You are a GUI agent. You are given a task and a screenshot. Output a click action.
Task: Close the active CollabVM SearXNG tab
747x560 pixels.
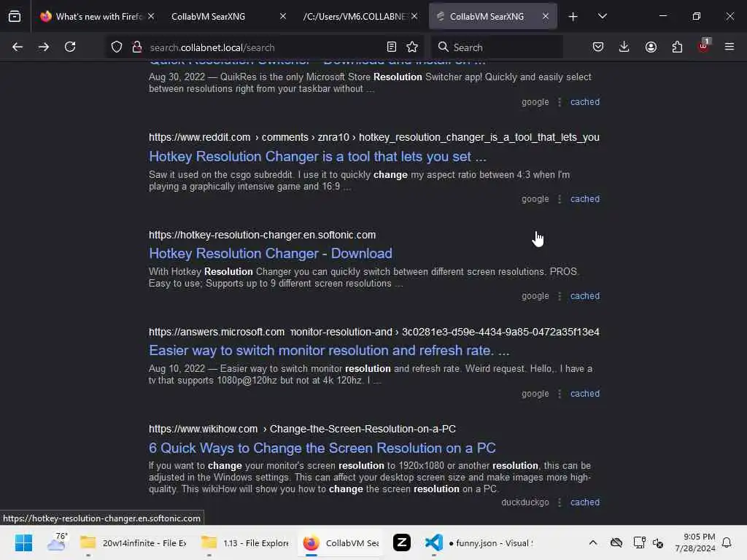pyautogui.click(x=546, y=16)
